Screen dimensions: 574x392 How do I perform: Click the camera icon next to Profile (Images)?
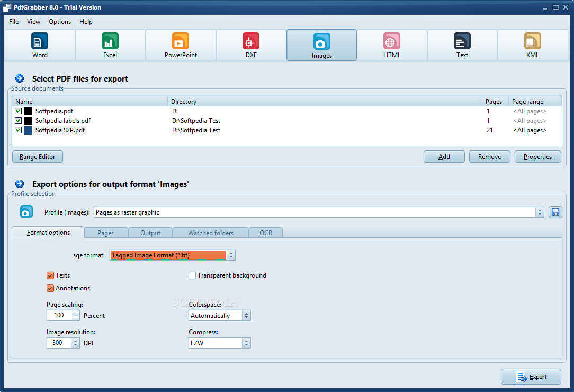click(x=26, y=212)
